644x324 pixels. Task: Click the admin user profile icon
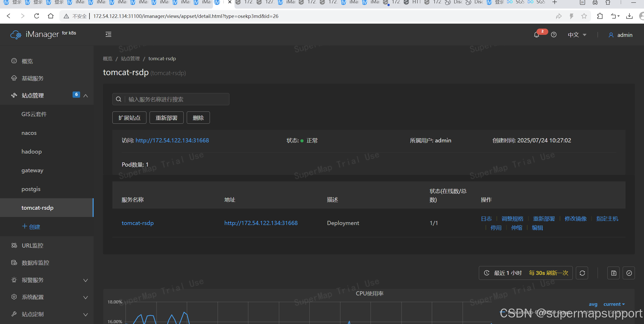click(x=611, y=35)
